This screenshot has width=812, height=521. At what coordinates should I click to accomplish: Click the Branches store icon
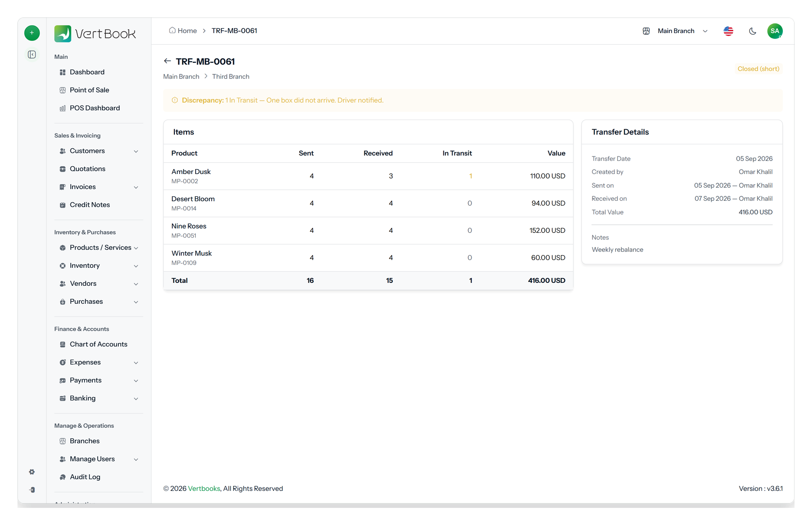[63, 441]
